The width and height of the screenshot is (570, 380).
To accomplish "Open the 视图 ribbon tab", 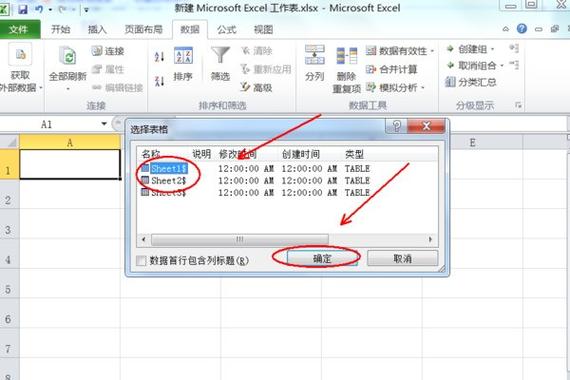I will [263, 29].
